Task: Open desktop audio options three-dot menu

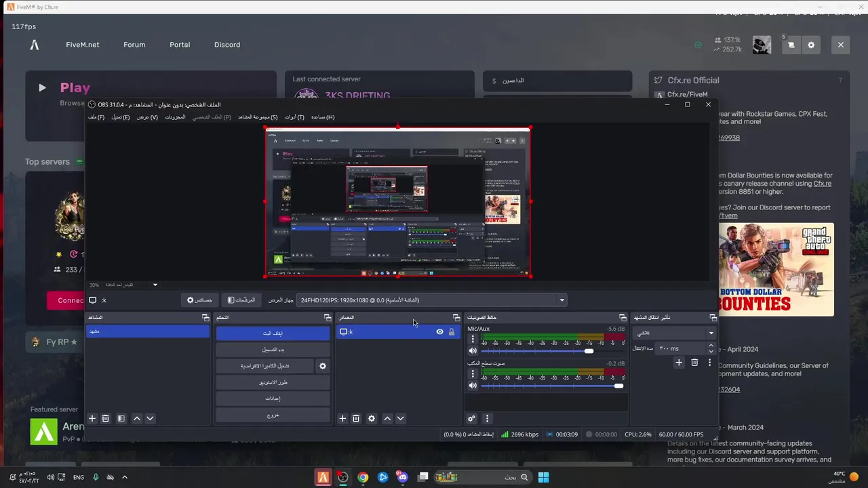Action: [x=473, y=373]
